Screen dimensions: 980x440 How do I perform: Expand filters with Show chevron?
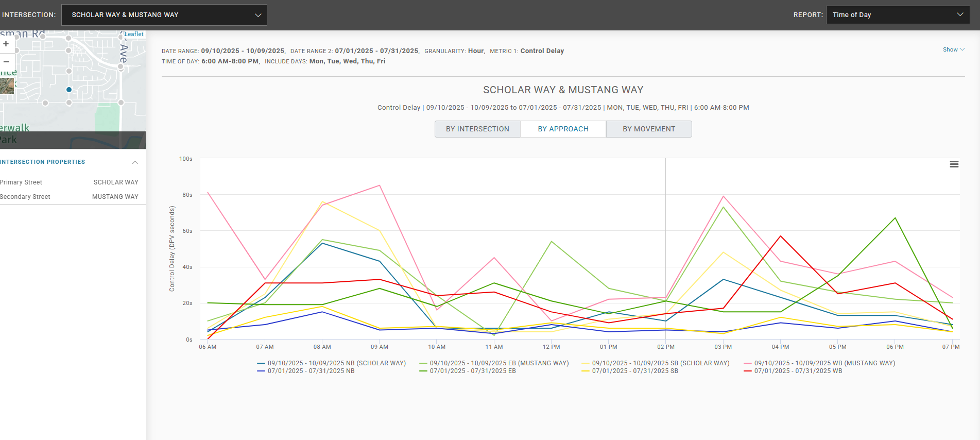click(x=954, y=49)
